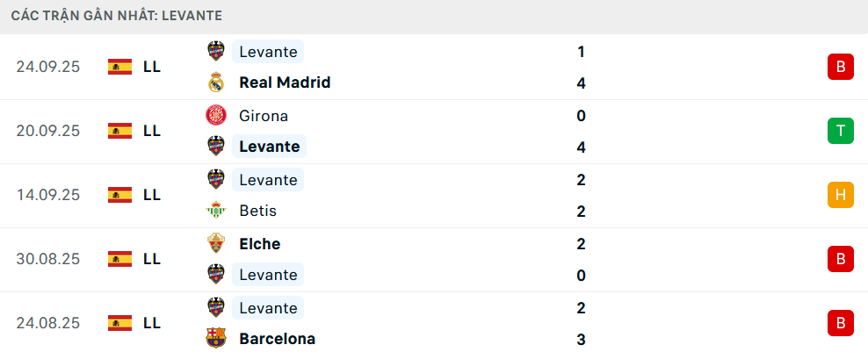Click LL league label on 14.09.25 row
The image size is (868, 352).
coord(151,195)
